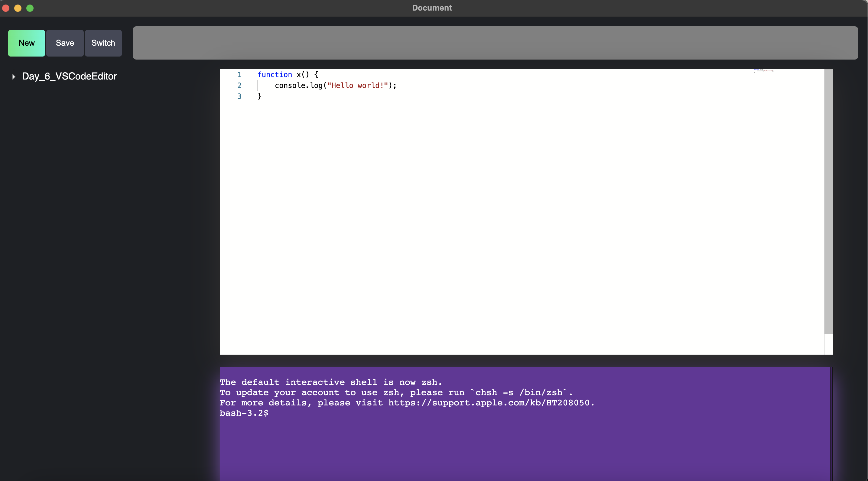868x481 pixels.
Task: Click the Save button
Action: 65,43
